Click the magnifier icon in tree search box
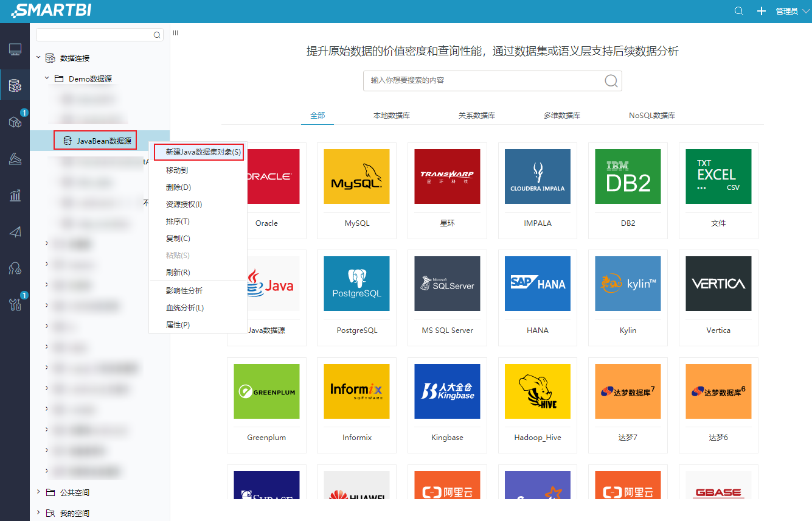 pyautogui.click(x=157, y=35)
